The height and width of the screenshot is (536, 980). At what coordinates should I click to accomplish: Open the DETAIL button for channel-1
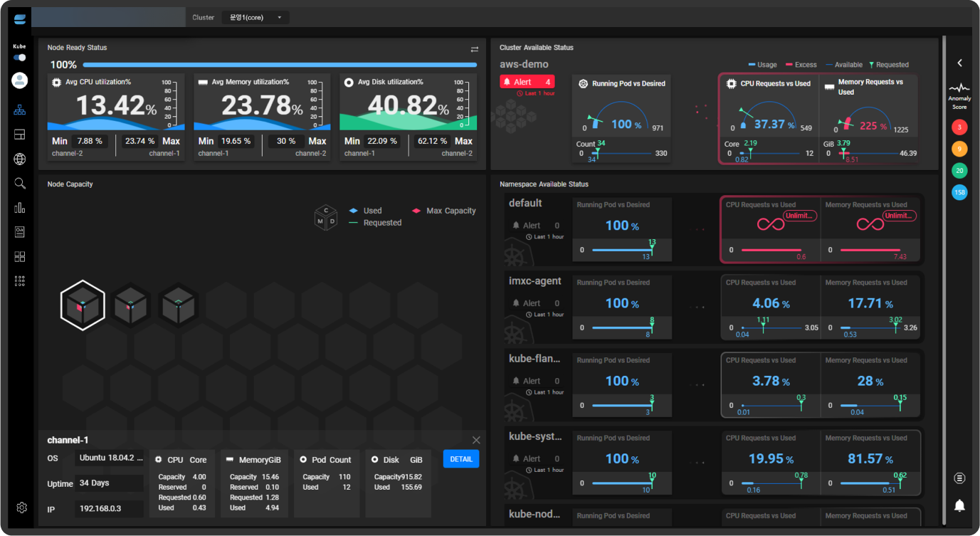pyautogui.click(x=461, y=459)
